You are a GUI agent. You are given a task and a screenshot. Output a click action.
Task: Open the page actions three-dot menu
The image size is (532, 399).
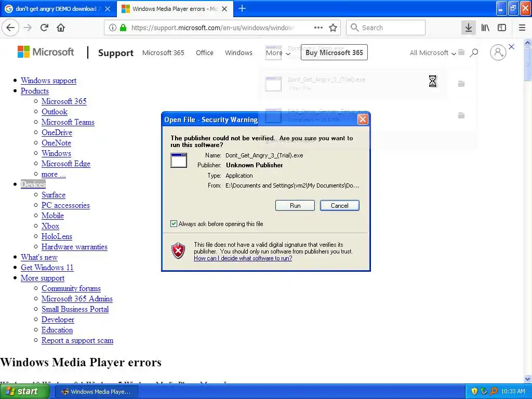click(318, 28)
